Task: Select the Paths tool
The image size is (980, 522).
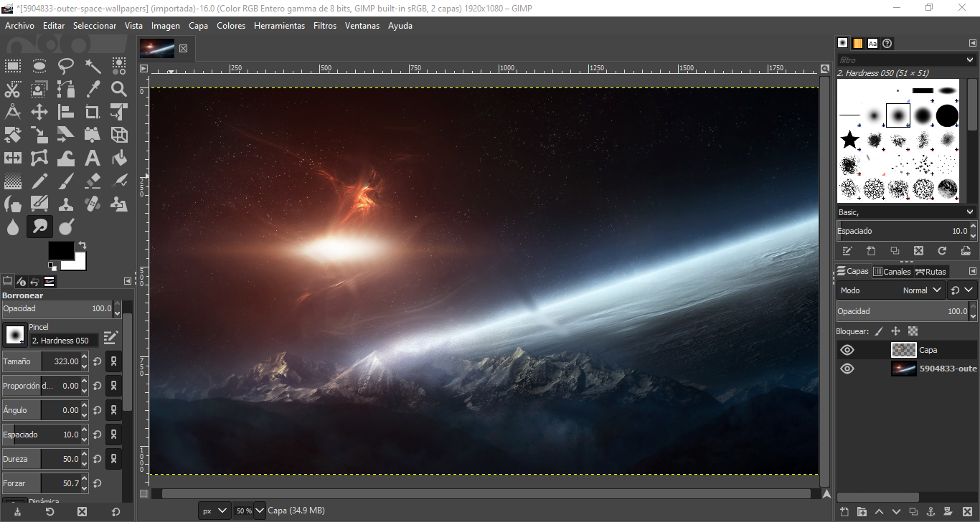Action: [x=66, y=89]
